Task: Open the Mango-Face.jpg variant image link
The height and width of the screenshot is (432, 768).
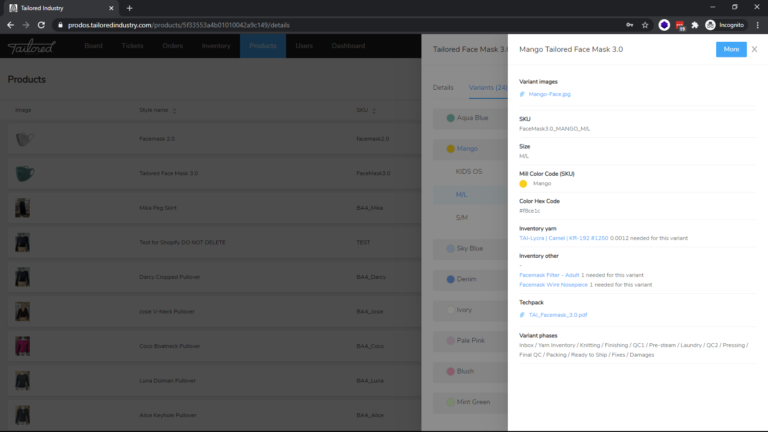Action: click(x=549, y=94)
